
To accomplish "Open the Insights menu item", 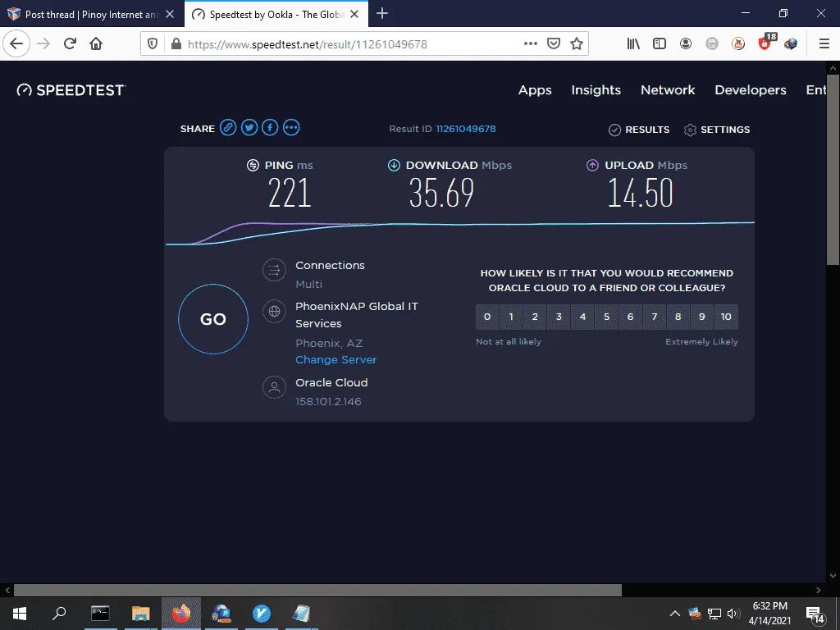I will coord(596,90).
